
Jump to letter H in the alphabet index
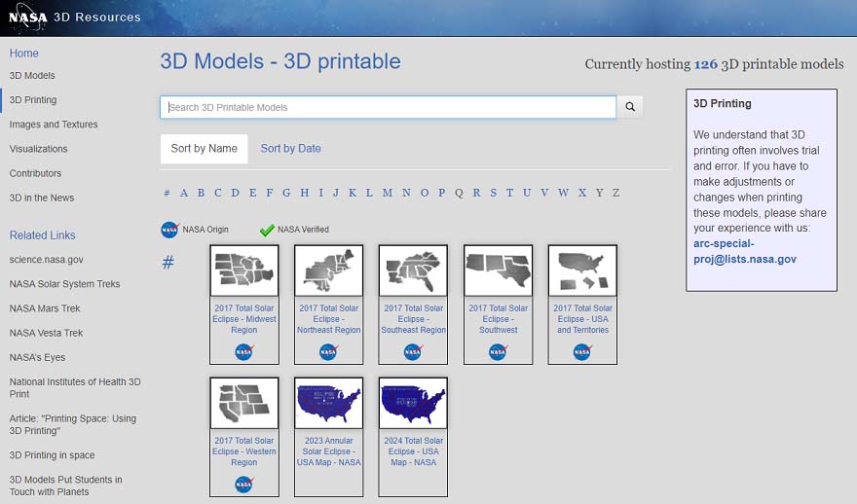tap(305, 193)
